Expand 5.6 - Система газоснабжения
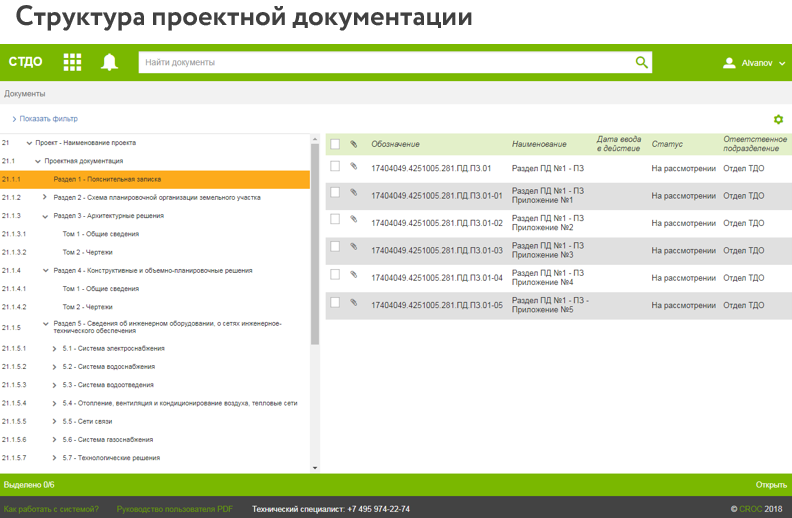 click(x=54, y=440)
